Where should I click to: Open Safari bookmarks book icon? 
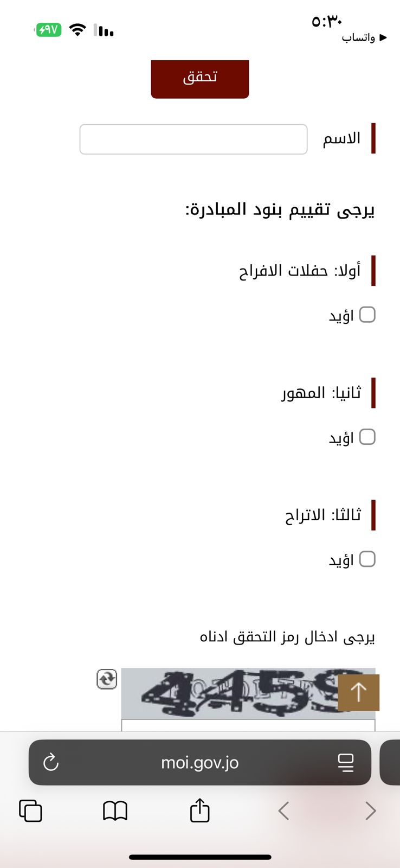[x=115, y=811]
